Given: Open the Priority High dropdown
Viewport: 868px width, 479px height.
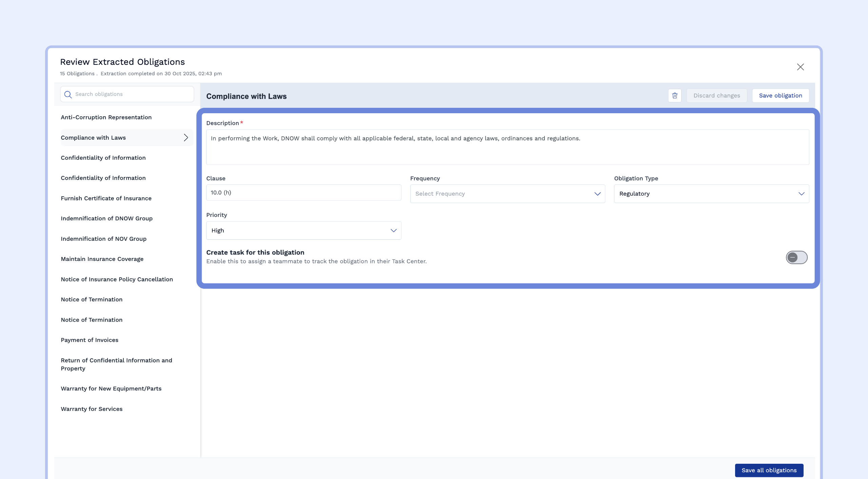Looking at the screenshot, I should (x=303, y=231).
